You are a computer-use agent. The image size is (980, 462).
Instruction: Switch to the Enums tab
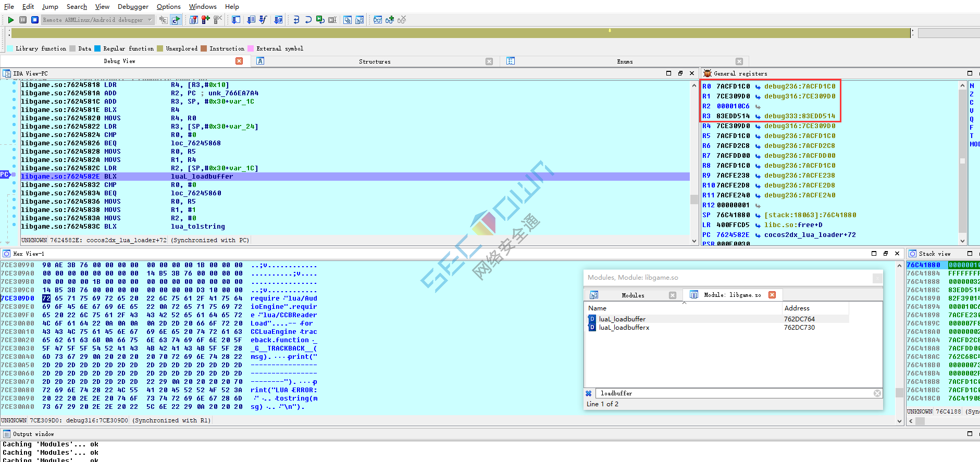coord(625,61)
